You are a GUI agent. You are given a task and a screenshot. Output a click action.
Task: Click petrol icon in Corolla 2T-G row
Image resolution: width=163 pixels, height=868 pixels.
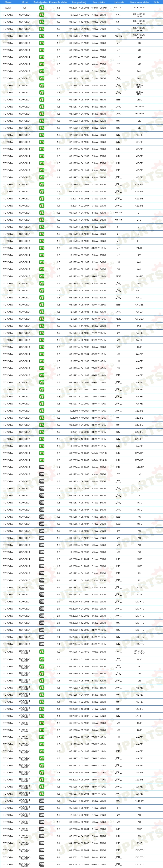click(x=42, y=248)
